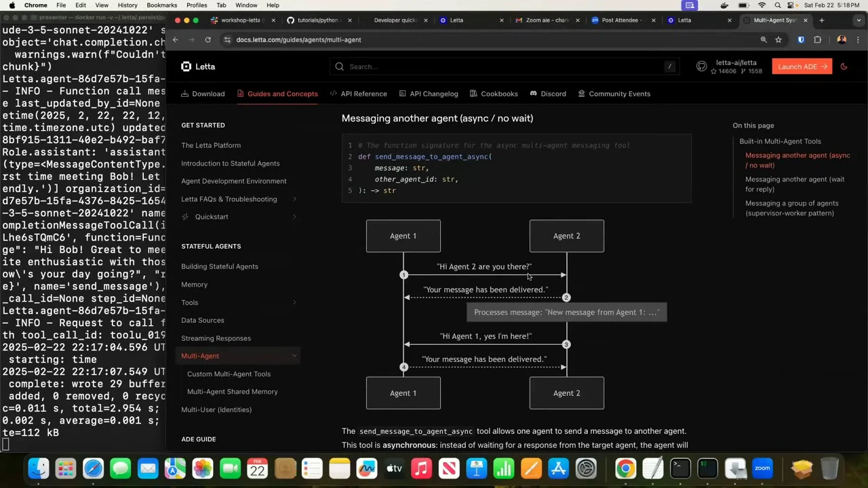The width and height of the screenshot is (868, 488).
Task: Jump to Built-in Multi-Agent Tools heading
Action: point(780,141)
